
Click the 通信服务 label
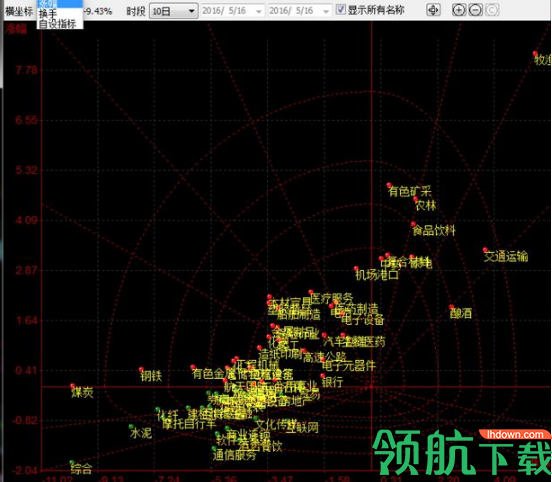(x=234, y=455)
